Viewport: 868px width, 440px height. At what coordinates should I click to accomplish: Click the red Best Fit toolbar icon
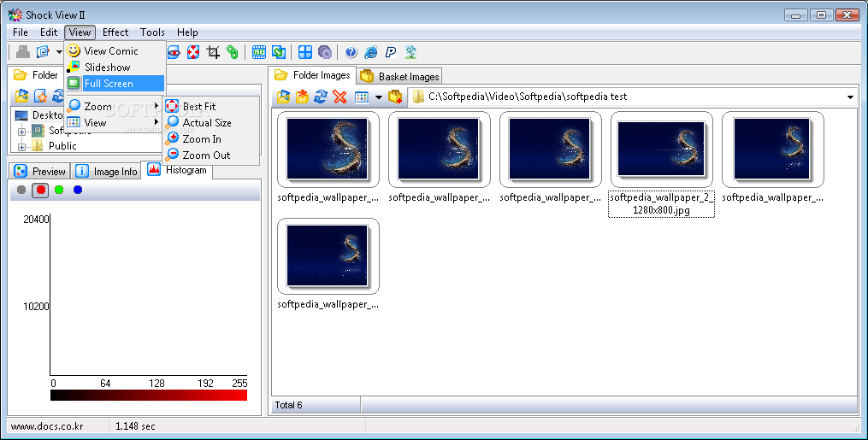coord(192,52)
